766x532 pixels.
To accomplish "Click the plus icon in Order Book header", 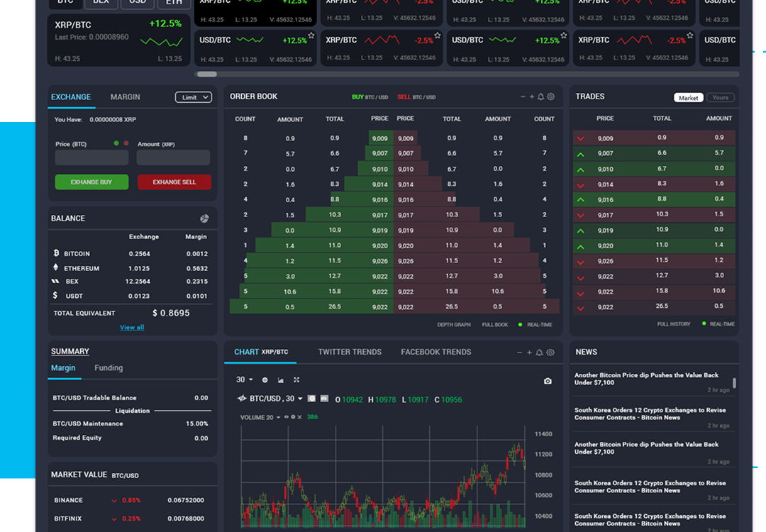I will click(x=532, y=96).
